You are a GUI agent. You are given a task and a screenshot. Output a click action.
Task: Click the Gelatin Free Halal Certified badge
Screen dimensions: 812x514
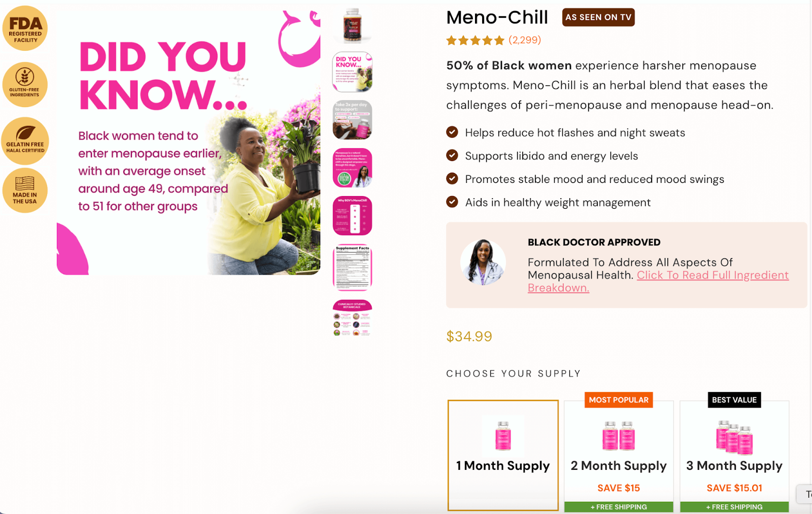click(x=25, y=141)
